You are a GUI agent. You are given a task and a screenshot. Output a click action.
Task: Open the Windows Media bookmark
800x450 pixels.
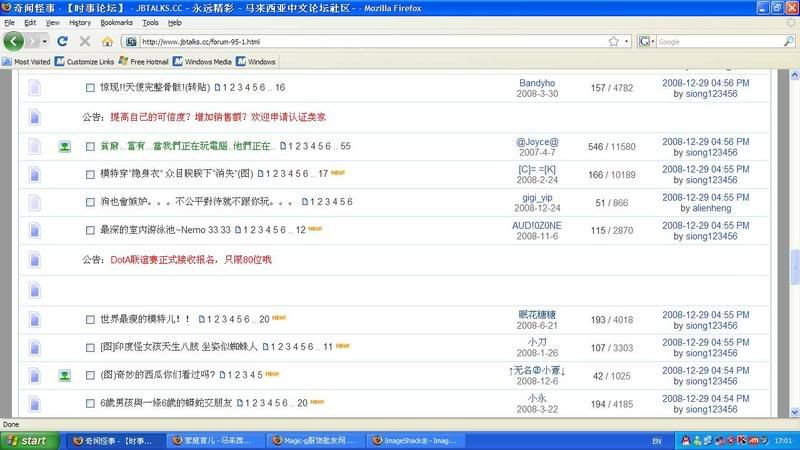click(x=202, y=62)
